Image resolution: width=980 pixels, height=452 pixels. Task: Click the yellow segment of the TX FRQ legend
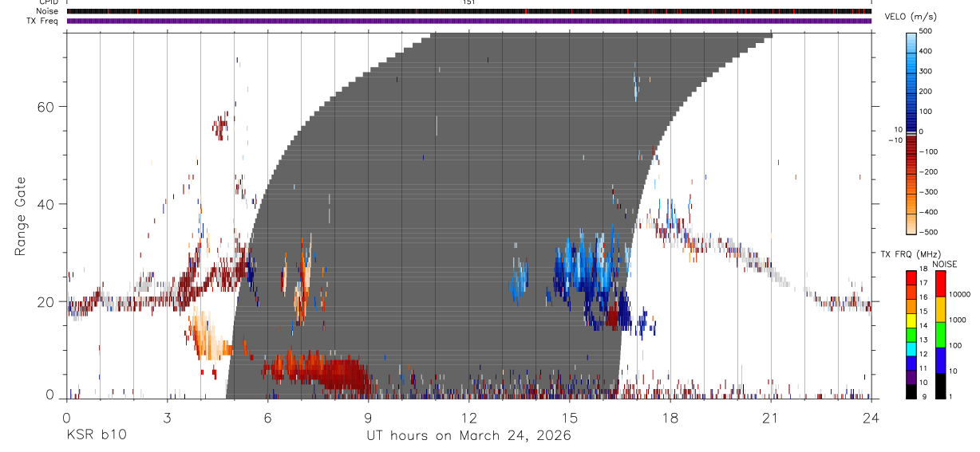(x=911, y=320)
